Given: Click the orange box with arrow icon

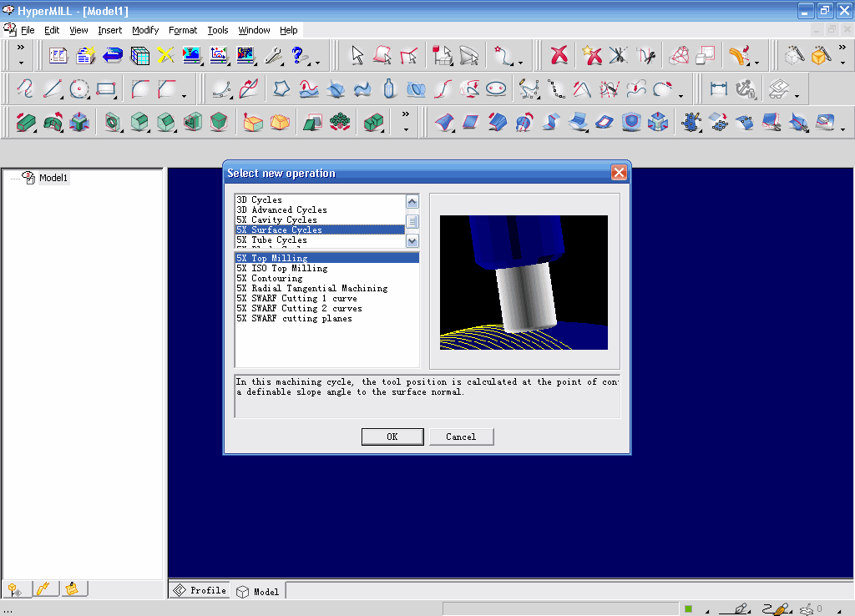Looking at the screenshot, I should [x=252, y=122].
